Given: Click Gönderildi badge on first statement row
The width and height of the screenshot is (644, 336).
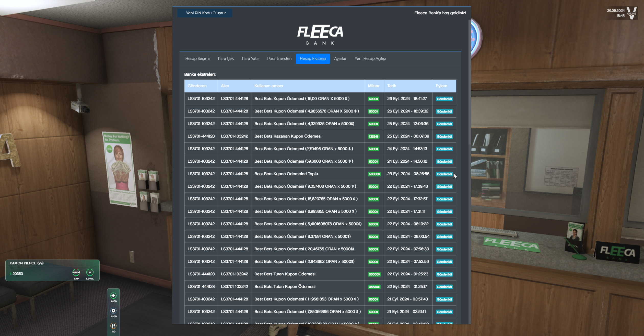Looking at the screenshot, I should [x=444, y=99].
